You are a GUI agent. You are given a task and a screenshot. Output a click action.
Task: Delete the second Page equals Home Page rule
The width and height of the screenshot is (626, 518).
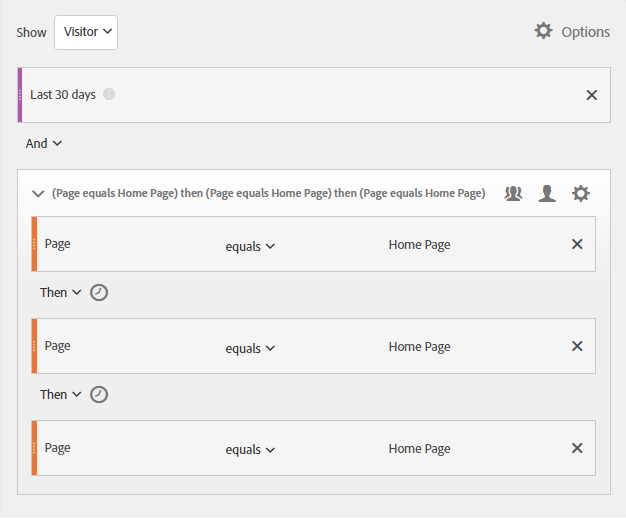click(x=577, y=346)
